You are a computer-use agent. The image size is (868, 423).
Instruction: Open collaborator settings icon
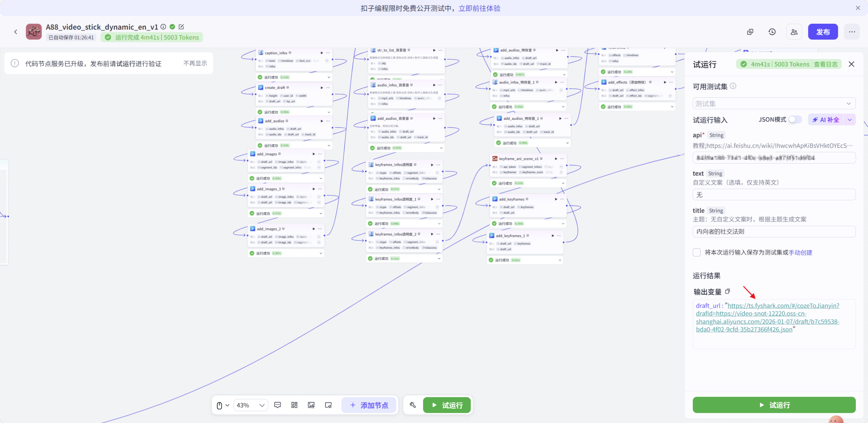(794, 32)
